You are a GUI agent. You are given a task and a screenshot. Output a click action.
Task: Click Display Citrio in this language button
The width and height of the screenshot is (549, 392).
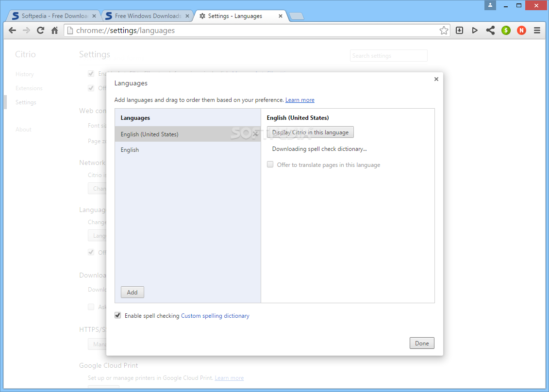click(310, 132)
